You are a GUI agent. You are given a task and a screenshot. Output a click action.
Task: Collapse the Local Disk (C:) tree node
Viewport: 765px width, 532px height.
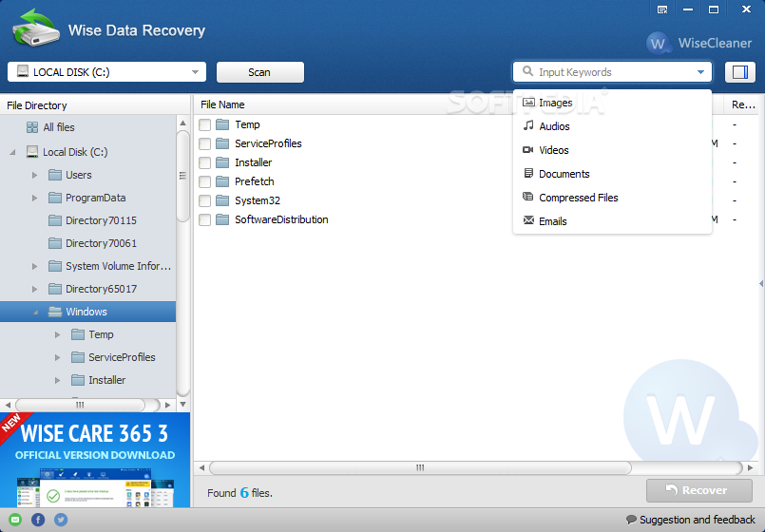click(x=12, y=152)
